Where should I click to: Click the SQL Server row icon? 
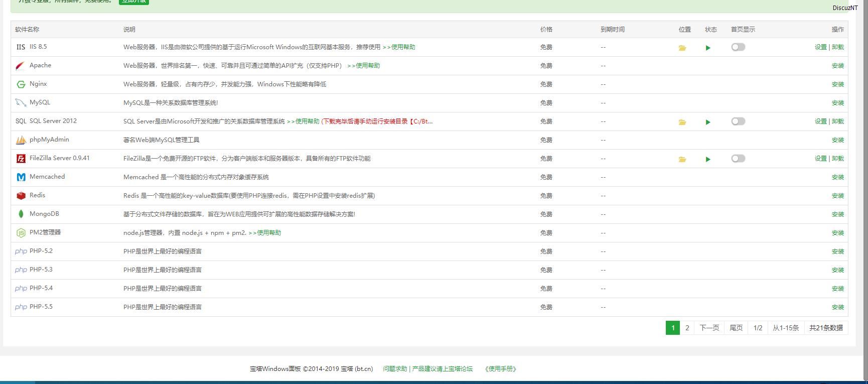tap(21, 121)
